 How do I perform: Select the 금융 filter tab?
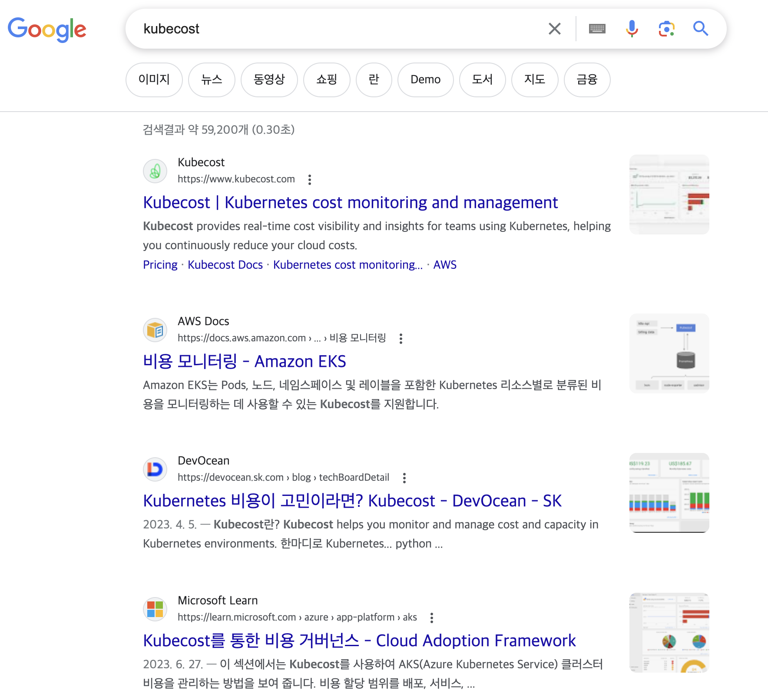[587, 79]
